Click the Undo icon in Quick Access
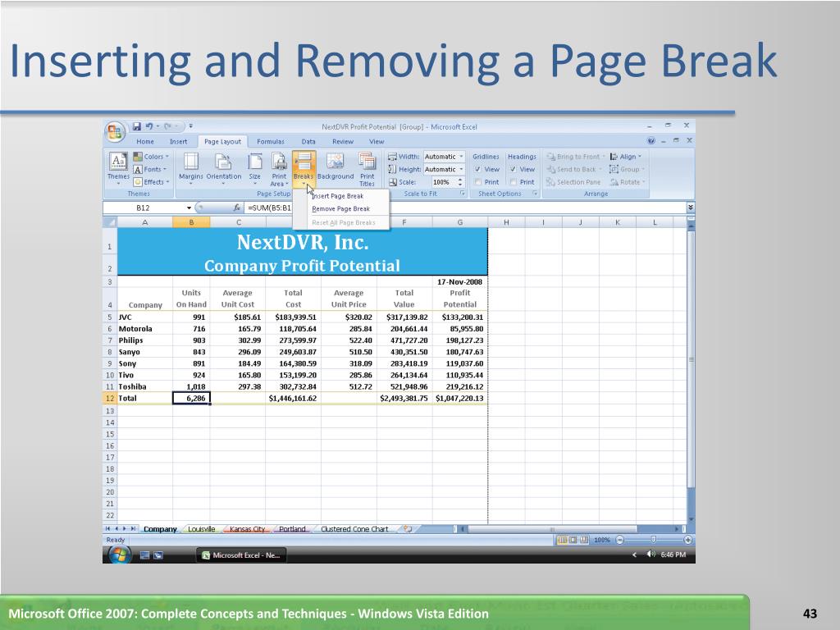The width and height of the screenshot is (840, 630). (149, 126)
